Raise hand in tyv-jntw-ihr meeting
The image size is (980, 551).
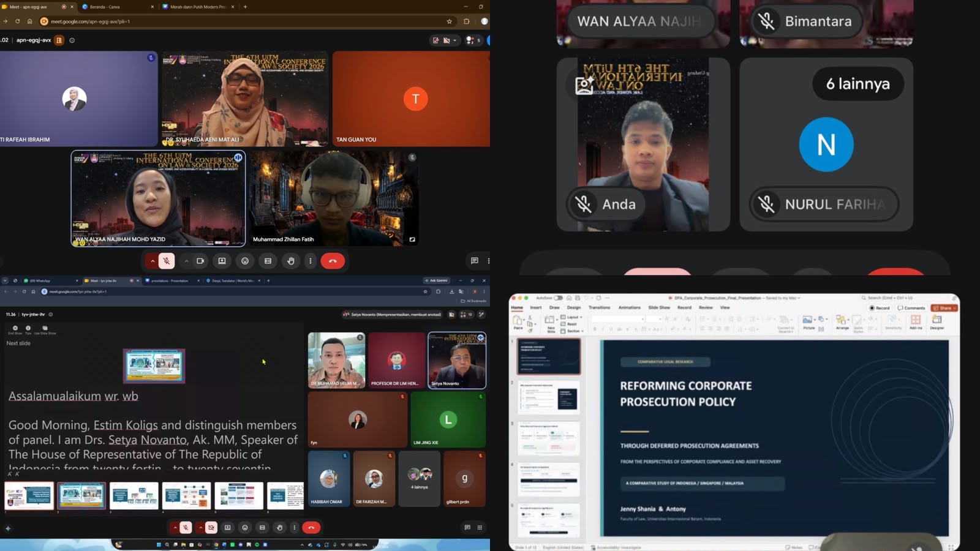279,527
